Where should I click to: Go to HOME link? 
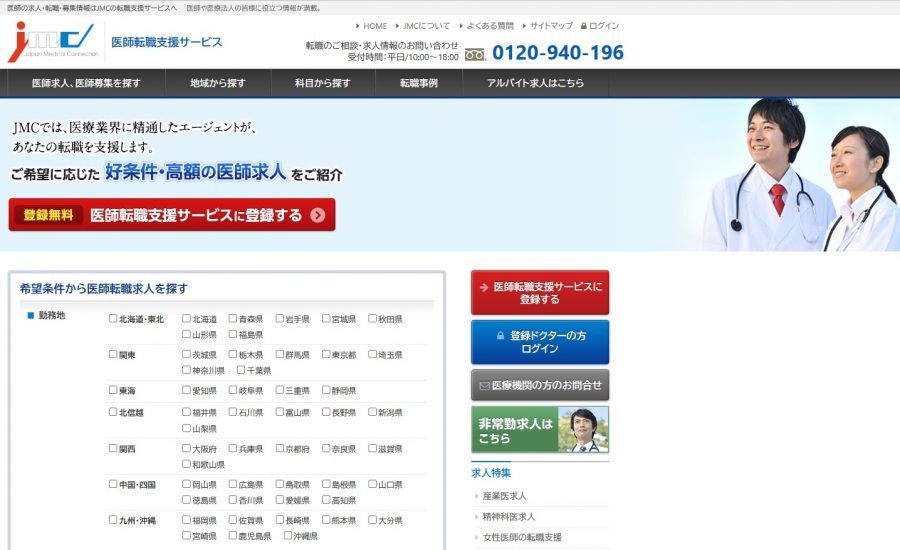point(375,26)
